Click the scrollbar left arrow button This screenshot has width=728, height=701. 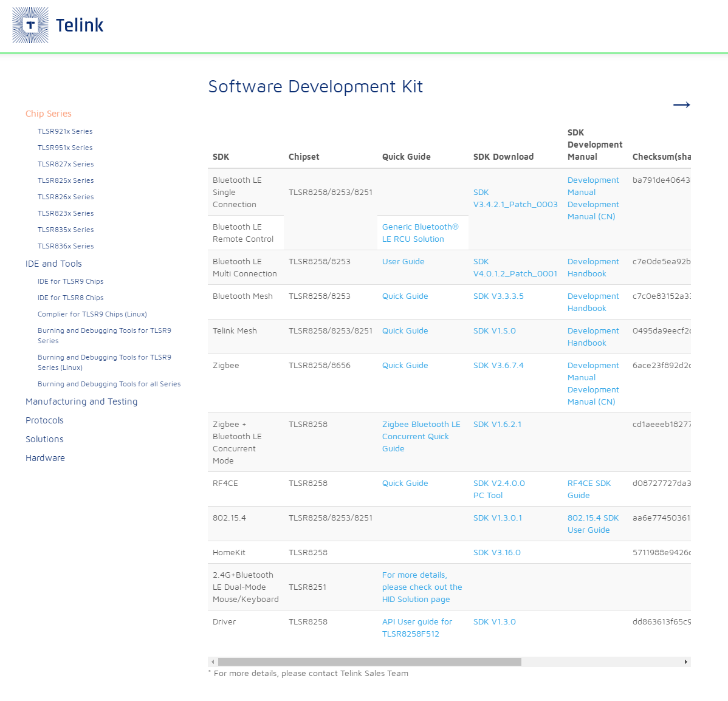pos(213,662)
